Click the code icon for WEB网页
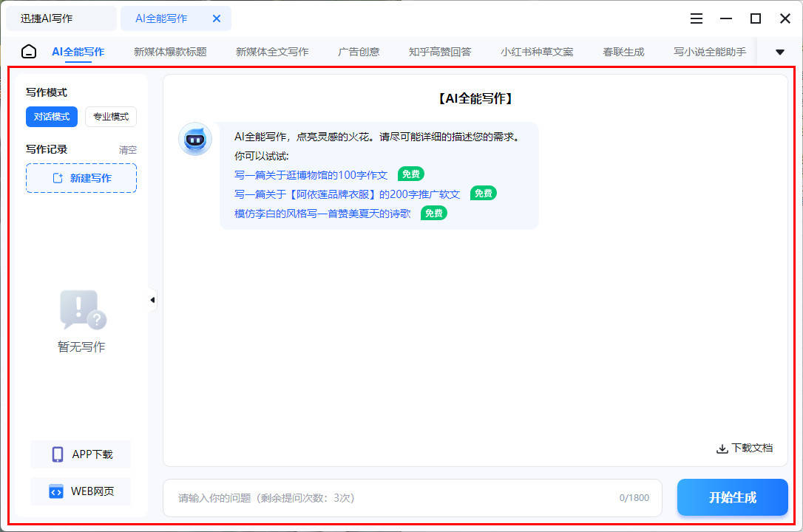The image size is (803, 532). coord(56,491)
